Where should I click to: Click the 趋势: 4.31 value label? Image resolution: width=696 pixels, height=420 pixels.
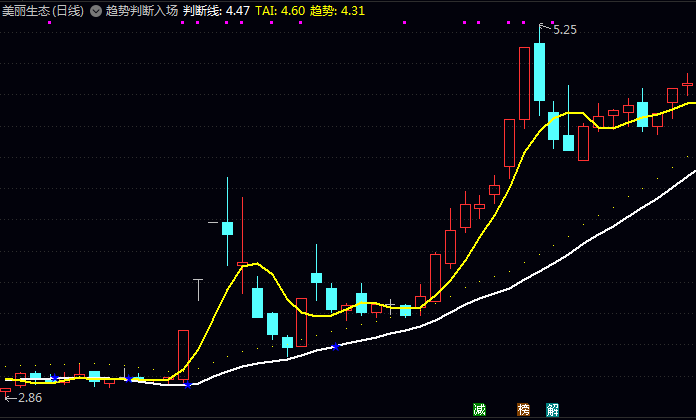click(337, 11)
